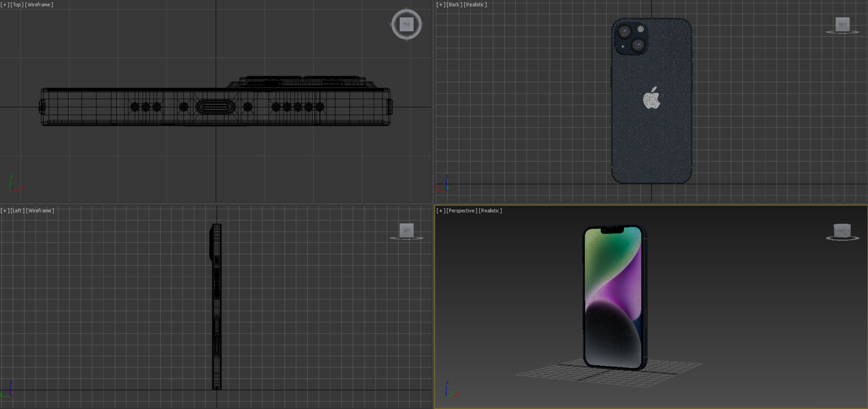
Task: Select the phone model in Perspective viewport
Action: (614, 298)
